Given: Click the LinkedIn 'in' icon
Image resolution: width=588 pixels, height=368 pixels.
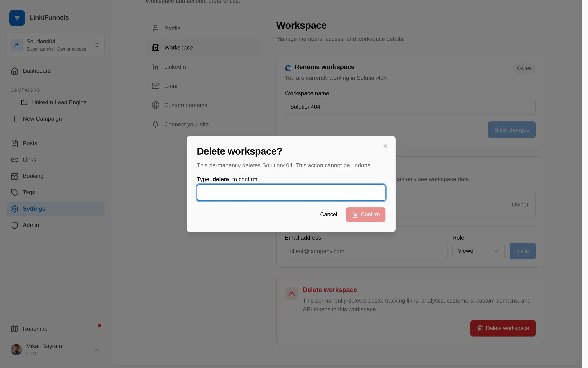Looking at the screenshot, I should click(x=156, y=67).
